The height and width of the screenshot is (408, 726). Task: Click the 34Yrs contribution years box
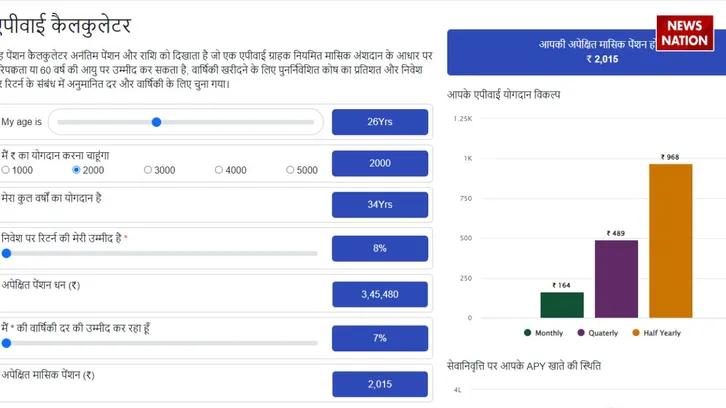tap(380, 205)
